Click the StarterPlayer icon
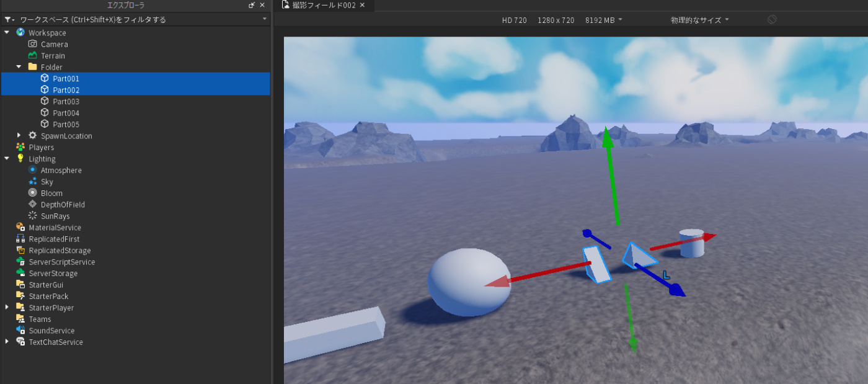Viewport: 868px width, 384px height. coord(20,308)
